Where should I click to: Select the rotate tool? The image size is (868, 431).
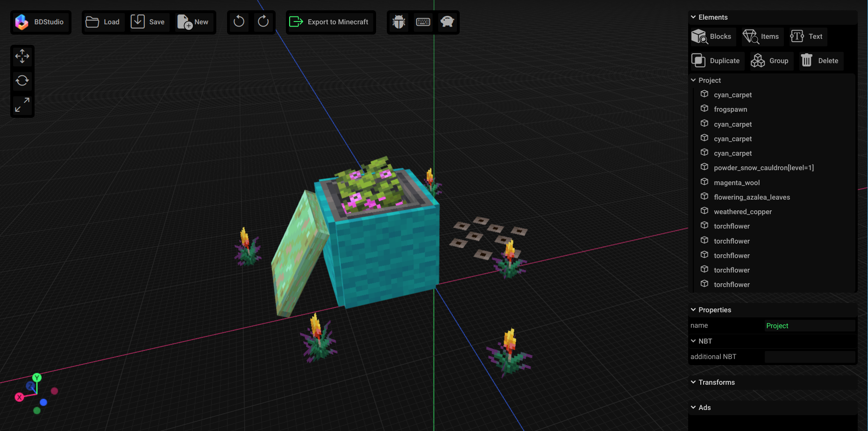[22, 81]
